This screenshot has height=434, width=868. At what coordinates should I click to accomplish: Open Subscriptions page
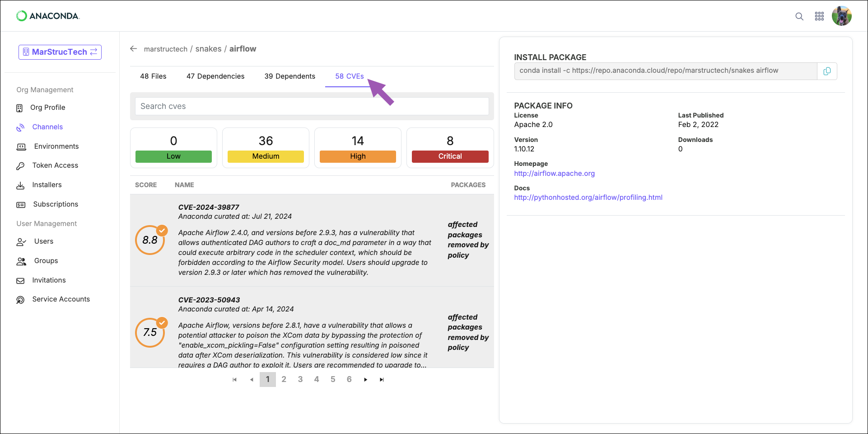pos(56,204)
